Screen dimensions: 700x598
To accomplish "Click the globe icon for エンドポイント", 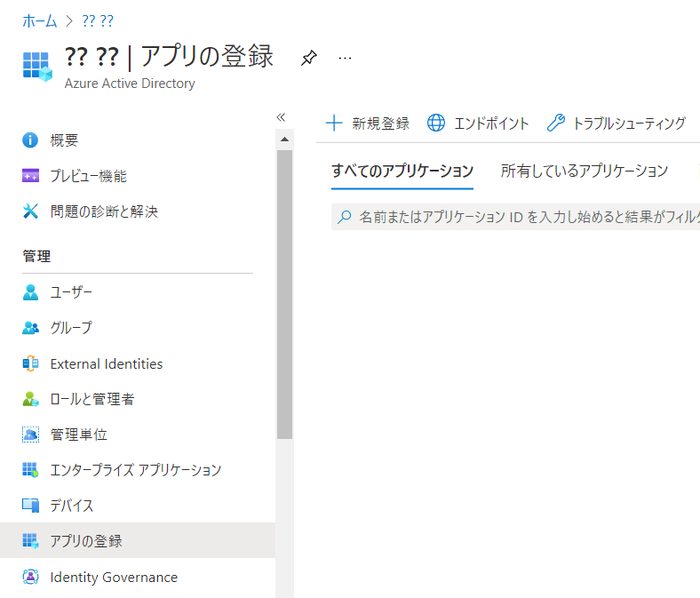I will click(x=436, y=123).
